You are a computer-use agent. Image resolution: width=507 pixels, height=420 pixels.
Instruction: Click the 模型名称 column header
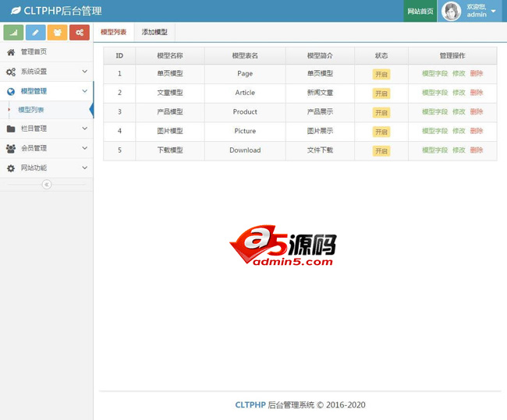[170, 55]
